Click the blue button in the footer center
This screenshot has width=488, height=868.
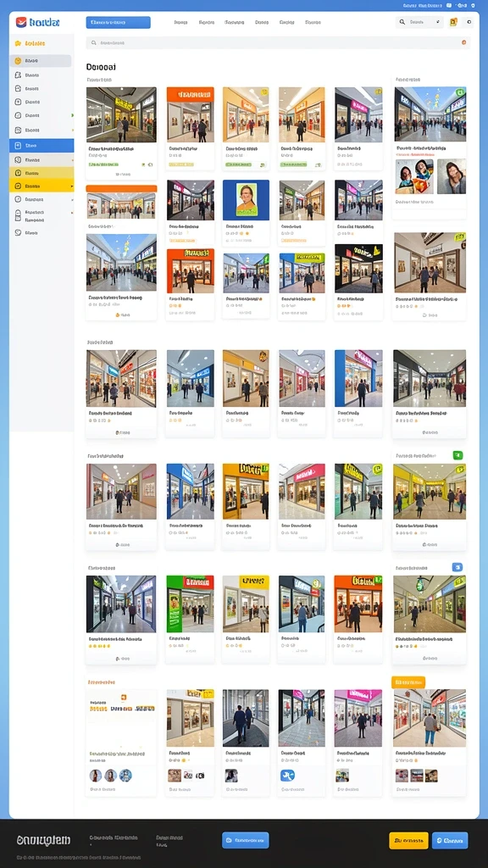click(x=246, y=840)
